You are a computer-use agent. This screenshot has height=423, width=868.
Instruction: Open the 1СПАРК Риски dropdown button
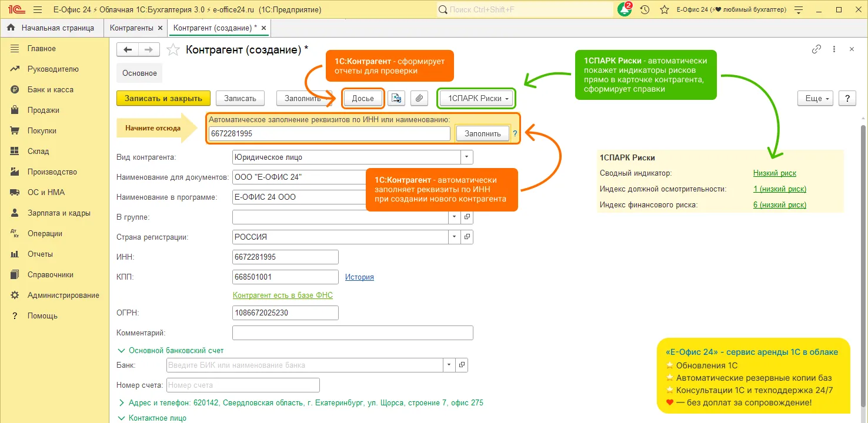coord(478,99)
